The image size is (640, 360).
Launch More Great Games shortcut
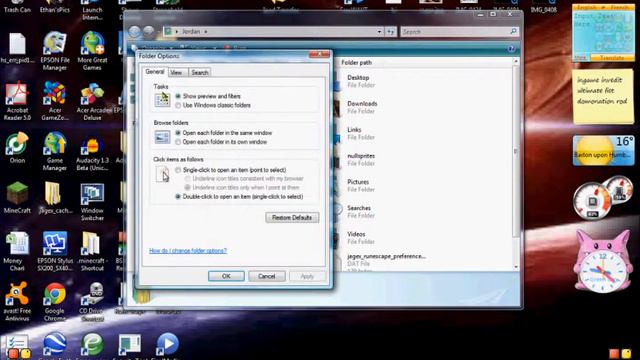(x=92, y=51)
